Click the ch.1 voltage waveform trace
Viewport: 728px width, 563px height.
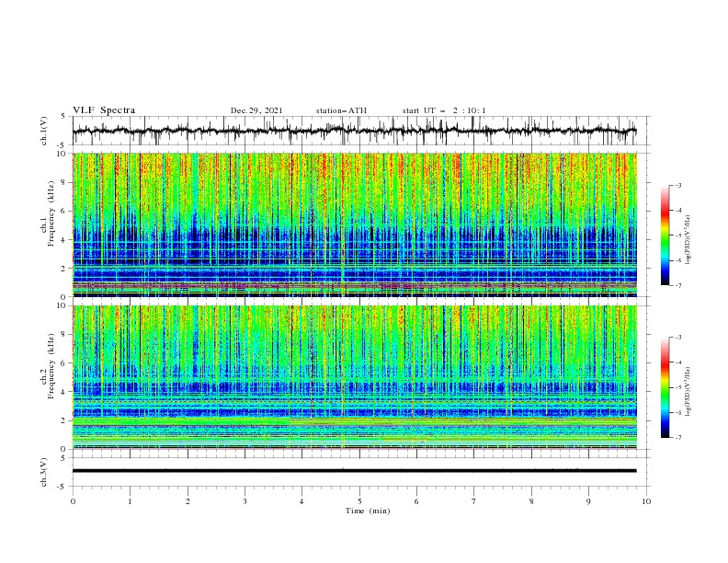coord(355,131)
